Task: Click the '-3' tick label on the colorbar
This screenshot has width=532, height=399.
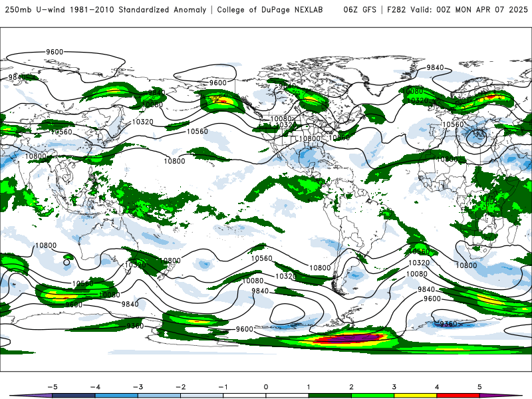Action: tap(138, 387)
